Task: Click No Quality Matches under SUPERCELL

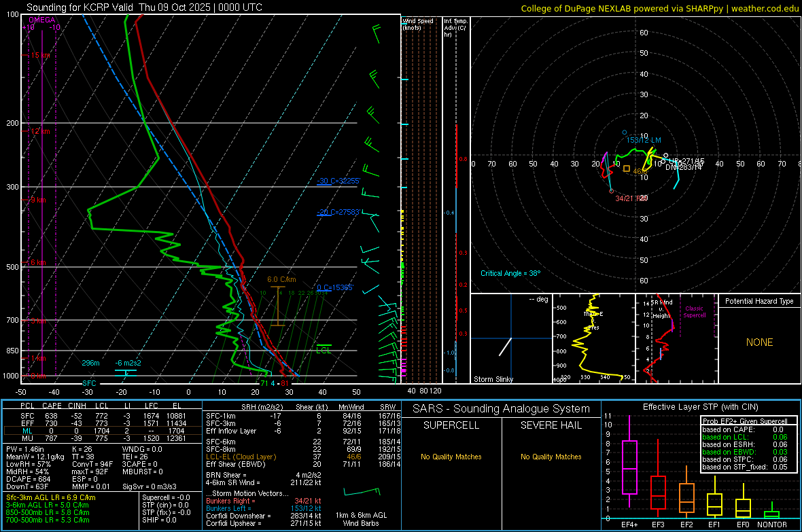Action: point(451,457)
